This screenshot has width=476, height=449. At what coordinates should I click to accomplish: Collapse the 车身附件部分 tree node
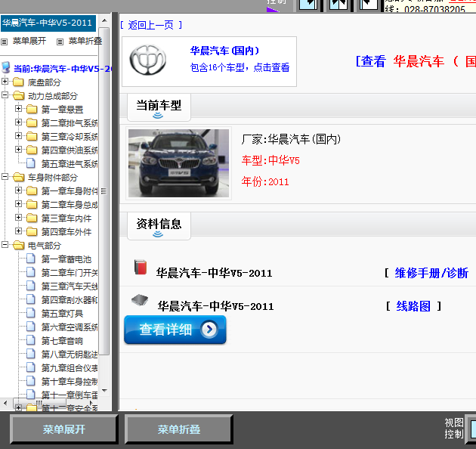click(x=5, y=176)
